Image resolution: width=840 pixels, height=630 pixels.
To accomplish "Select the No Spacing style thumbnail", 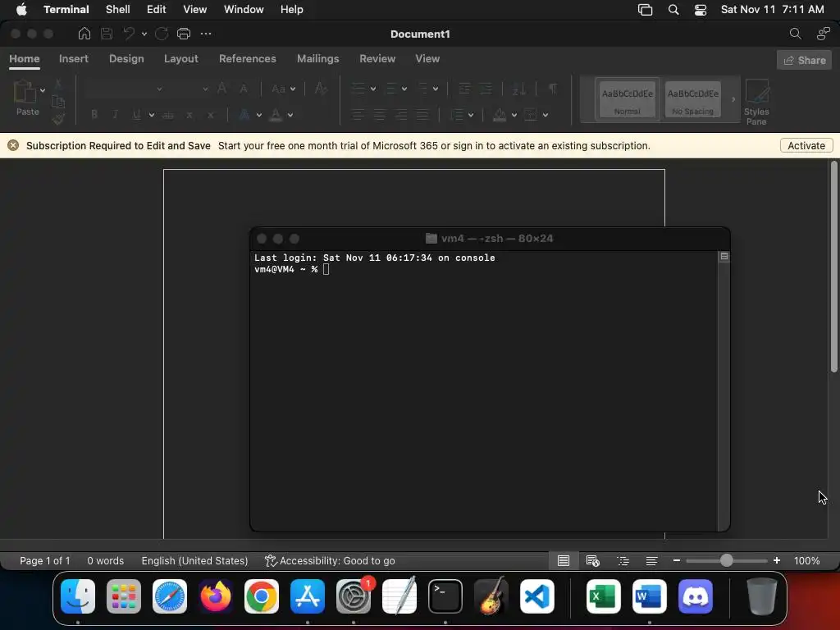I will [692, 99].
